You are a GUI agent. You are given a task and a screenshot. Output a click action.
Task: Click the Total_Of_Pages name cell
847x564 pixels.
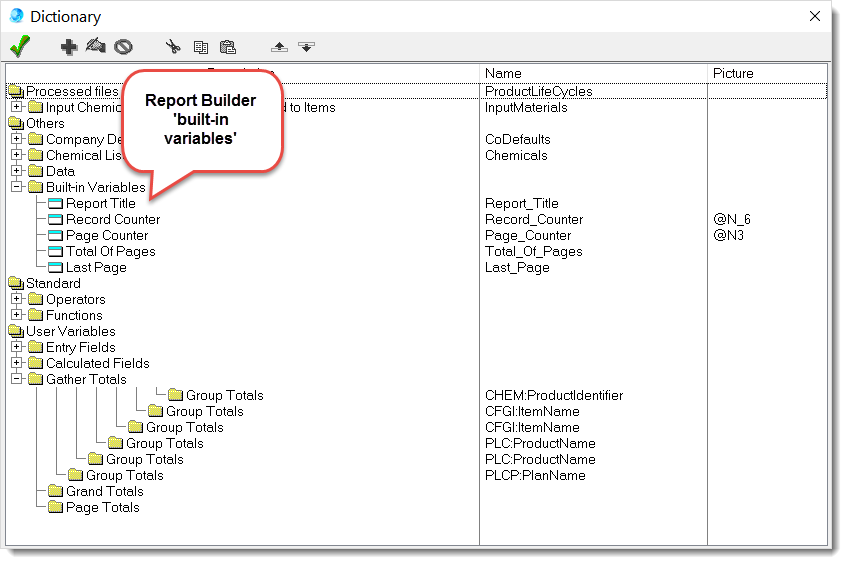click(534, 252)
